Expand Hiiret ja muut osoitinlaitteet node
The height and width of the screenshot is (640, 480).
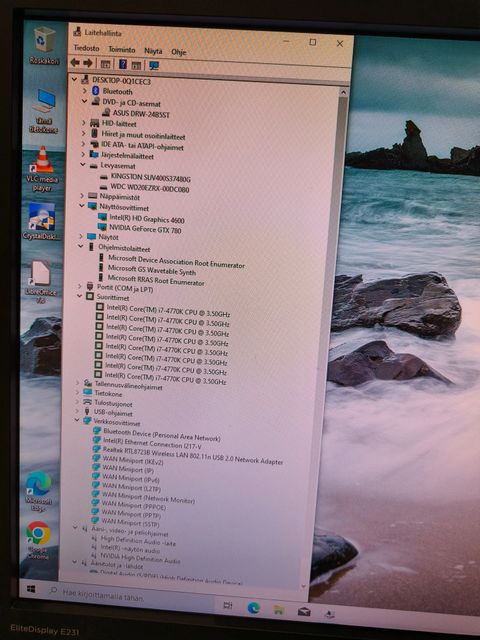[84, 133]
